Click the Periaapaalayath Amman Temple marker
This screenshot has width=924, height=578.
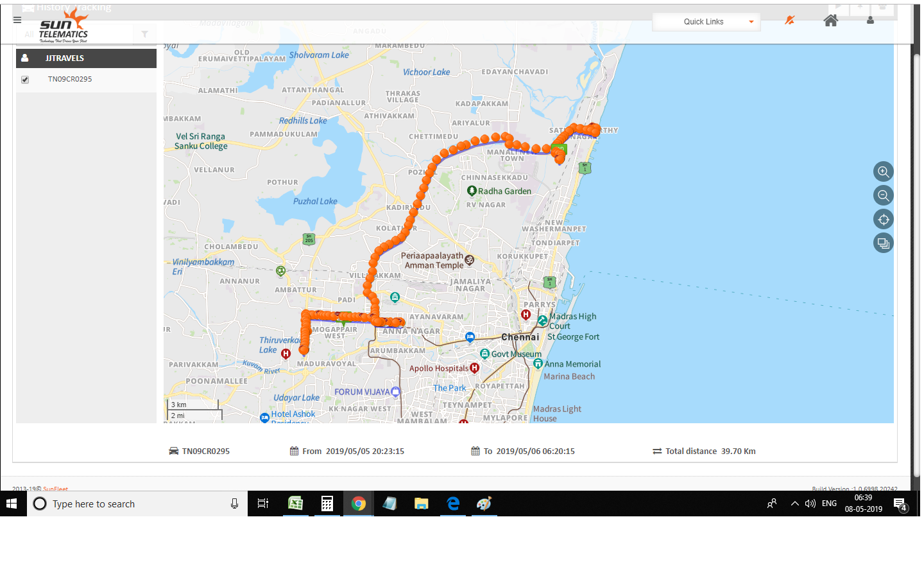469,260
